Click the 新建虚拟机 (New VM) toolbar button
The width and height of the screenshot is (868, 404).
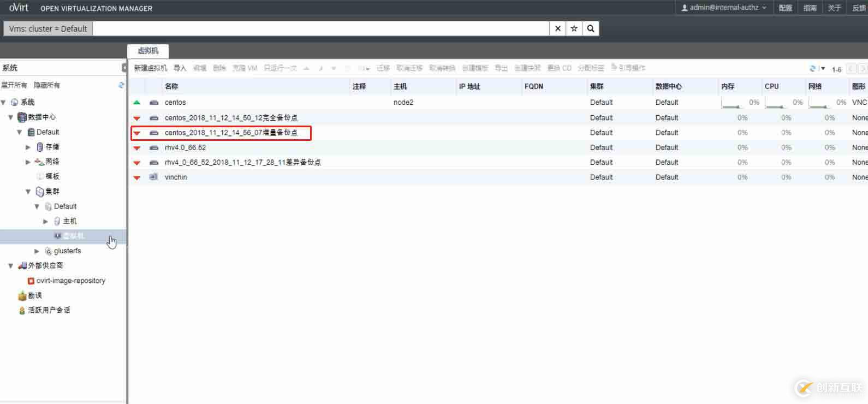[151, 68]
